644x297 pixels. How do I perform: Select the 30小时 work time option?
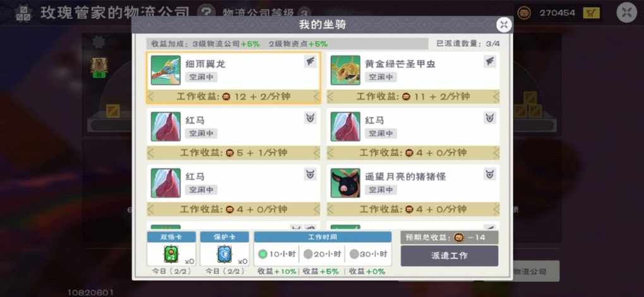(x=368, y=254)
